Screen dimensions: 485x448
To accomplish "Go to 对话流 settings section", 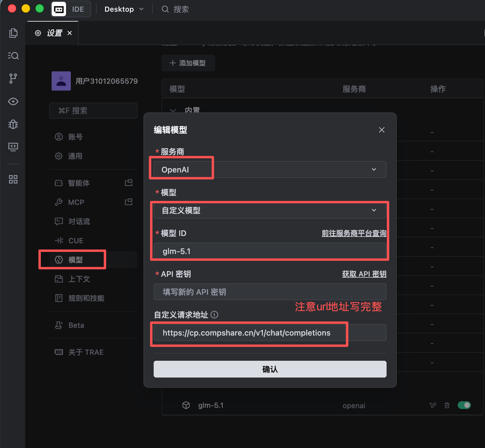I will click(93, 221).
